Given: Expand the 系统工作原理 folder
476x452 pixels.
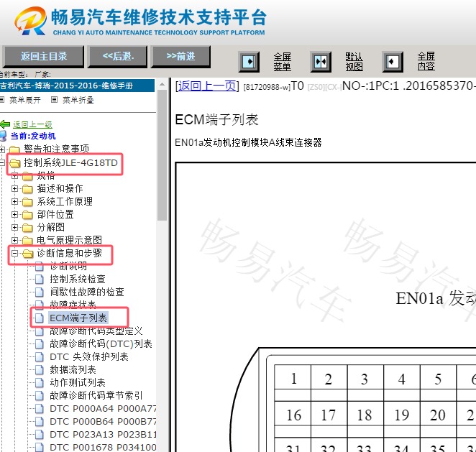Looking at the screenshot, I should (x=14, y=201).
